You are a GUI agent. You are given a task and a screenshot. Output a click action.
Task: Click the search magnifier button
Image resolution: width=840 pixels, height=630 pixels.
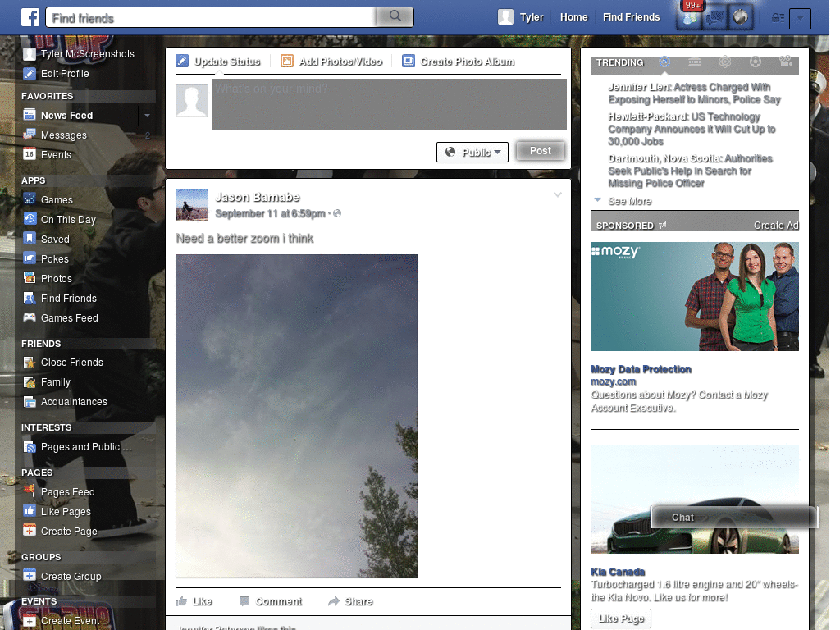[395, 16]
